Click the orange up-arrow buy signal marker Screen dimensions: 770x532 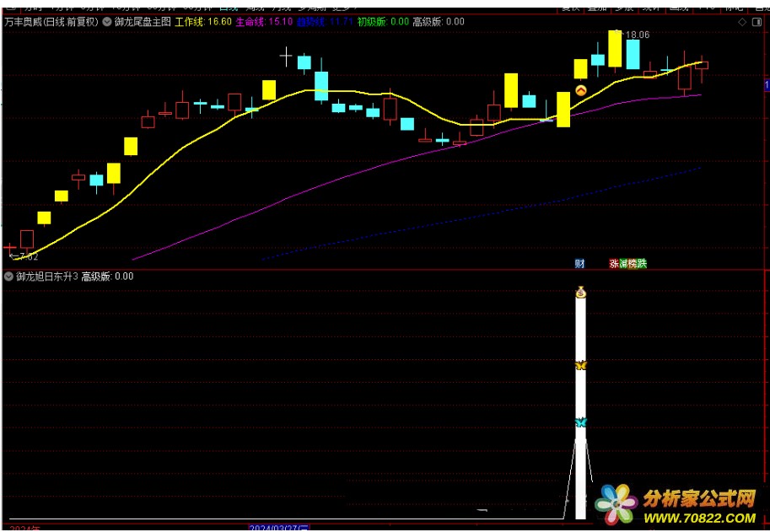[581, 90]
